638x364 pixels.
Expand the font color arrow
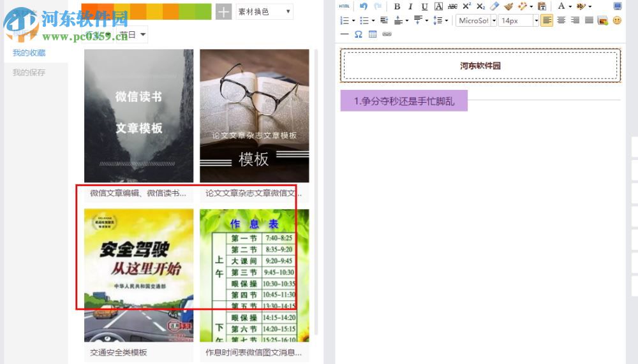(x=570, y=6)
